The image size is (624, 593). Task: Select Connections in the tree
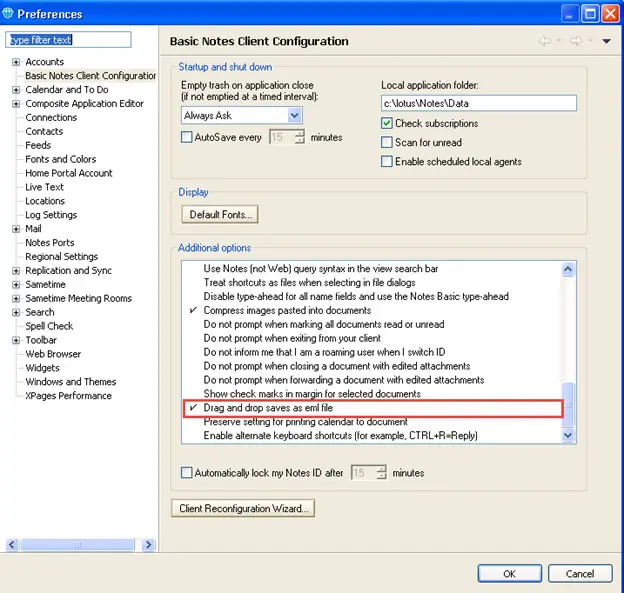[x=51, y=118]
